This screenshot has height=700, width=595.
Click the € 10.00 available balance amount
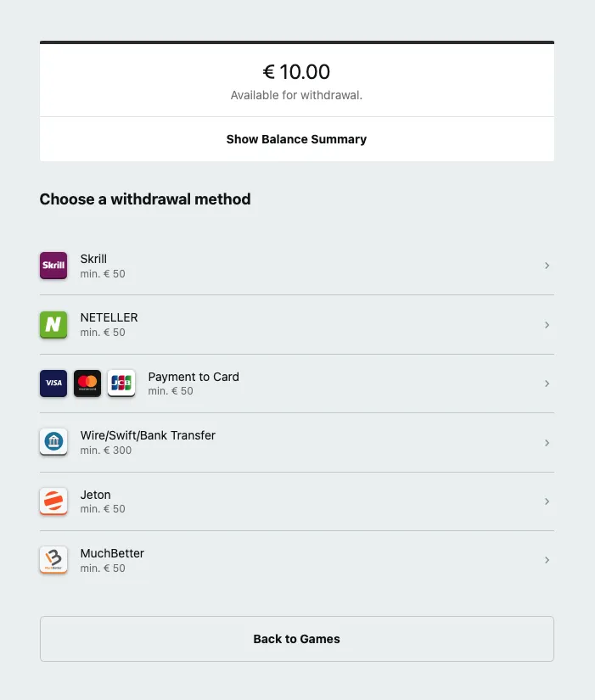pyautogui.click(x=296, y=72)
